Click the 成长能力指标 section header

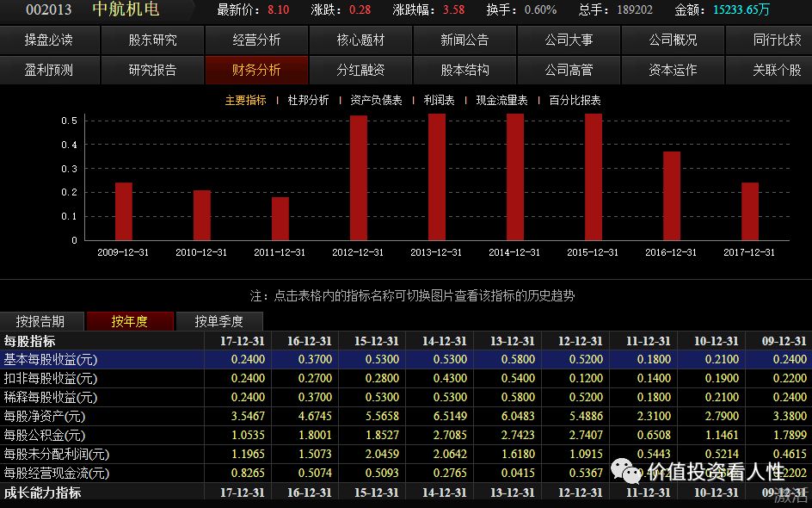pos(42,493)
